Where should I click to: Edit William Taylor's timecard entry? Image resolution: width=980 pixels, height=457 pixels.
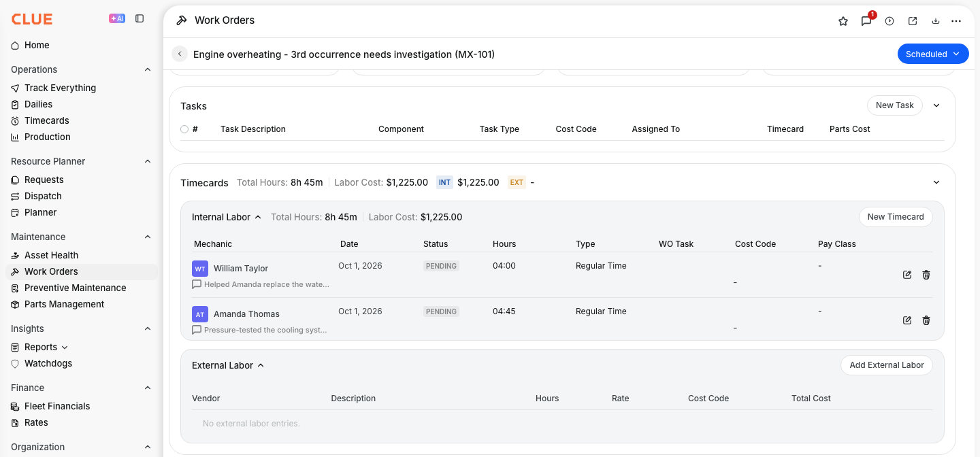pyautogui.click(x=907, y=275)
